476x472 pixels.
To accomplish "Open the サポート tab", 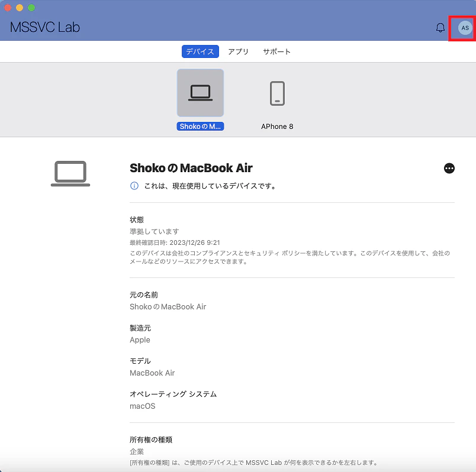I will point(276,51).
